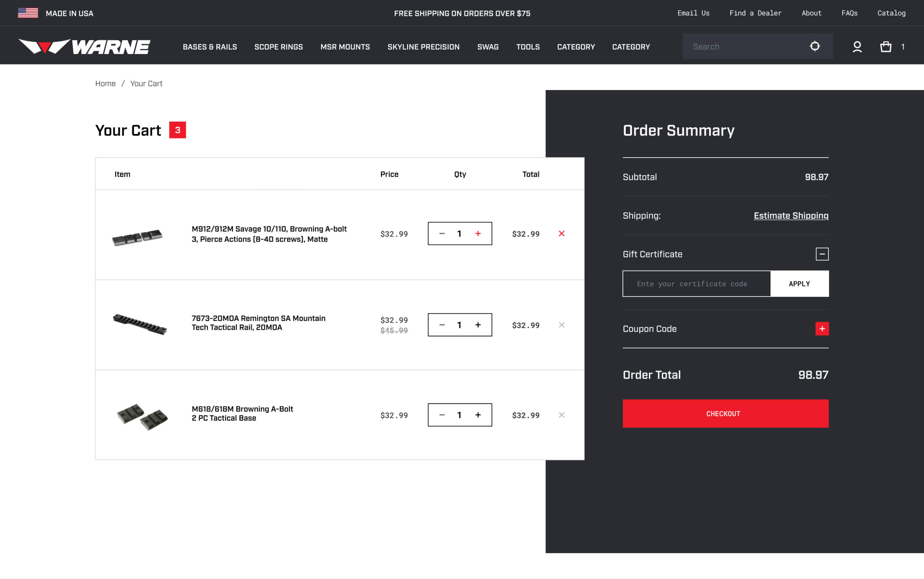Click the Warne logo
The image size is (924, 579).
pyautogui.click(x=84, y=47)
